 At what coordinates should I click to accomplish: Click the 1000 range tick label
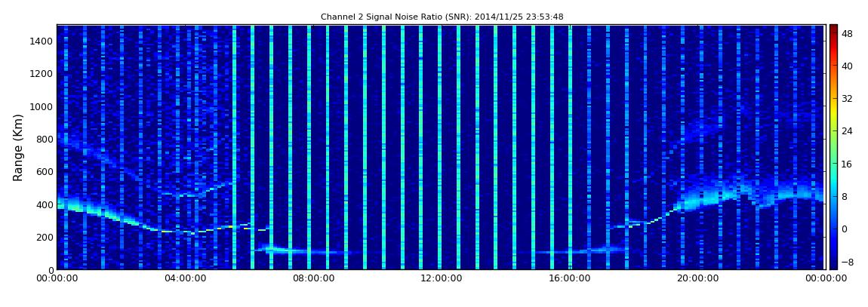(x=42, y=106)
